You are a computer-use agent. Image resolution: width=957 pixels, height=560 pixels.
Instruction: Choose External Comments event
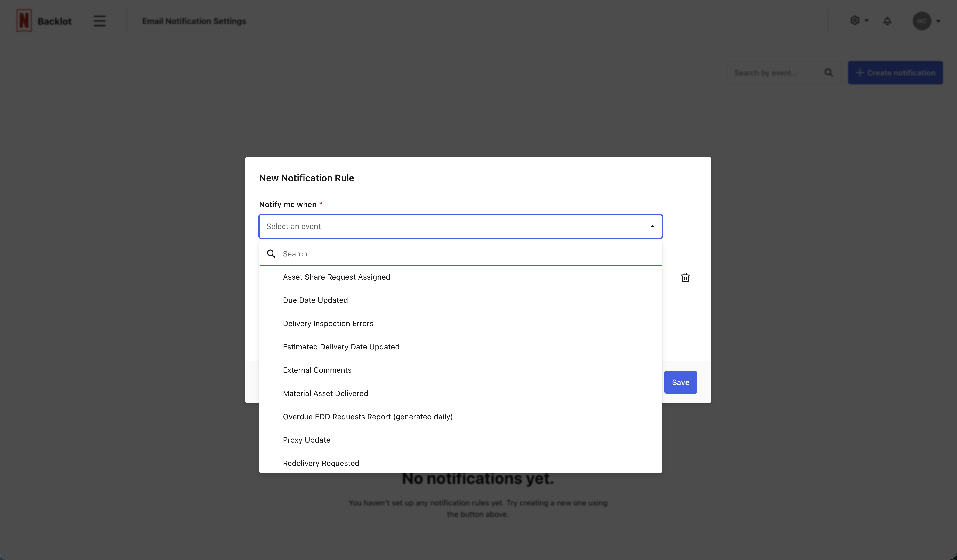(317, 370)
